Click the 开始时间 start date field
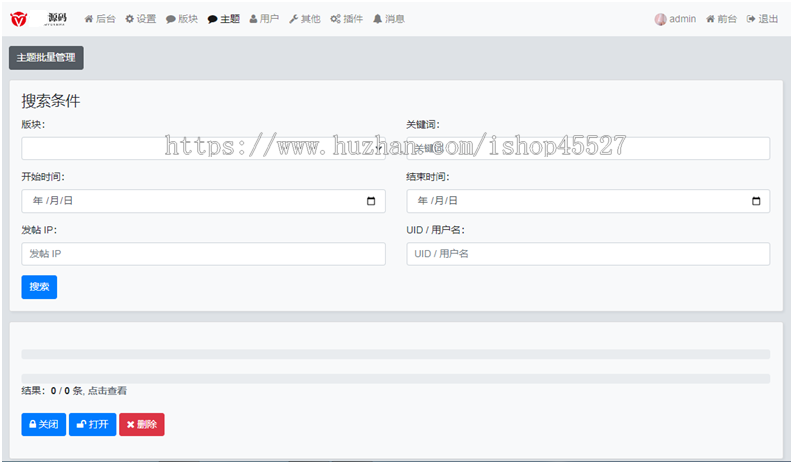 point(203,201)
